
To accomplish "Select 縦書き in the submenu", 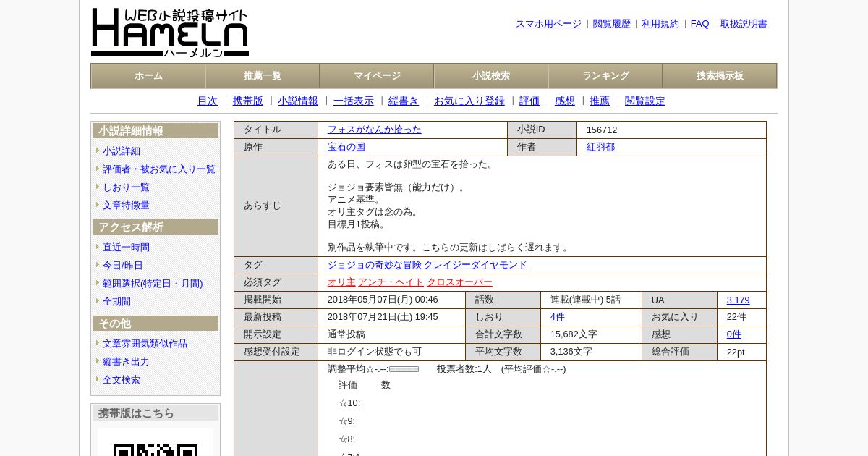I will pyautogui.click(x=404, y=101).
